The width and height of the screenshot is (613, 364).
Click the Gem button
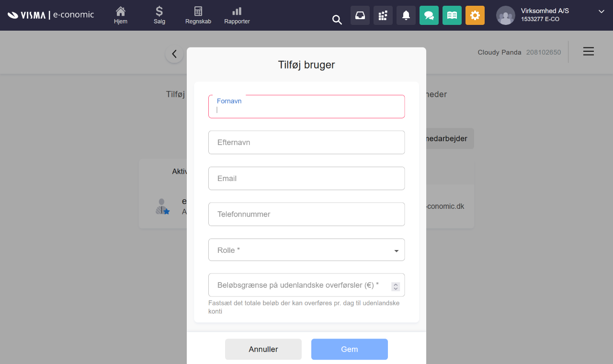(350, 349)
